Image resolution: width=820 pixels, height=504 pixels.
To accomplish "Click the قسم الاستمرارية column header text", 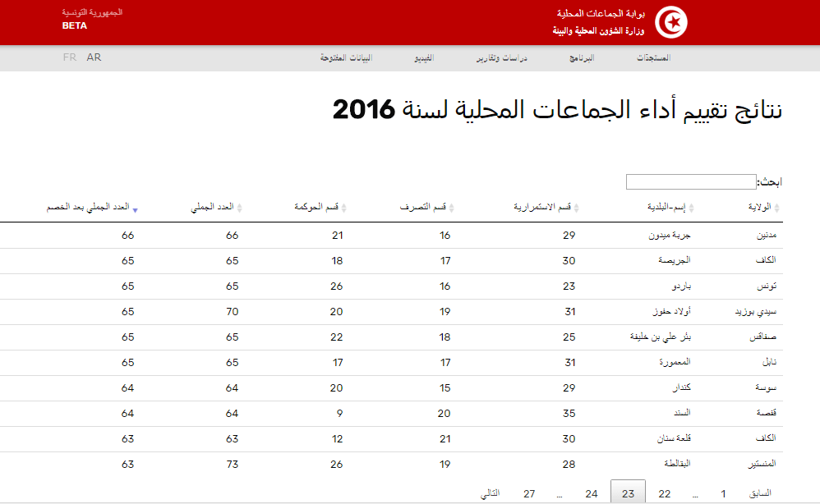I will pos(542,207).
